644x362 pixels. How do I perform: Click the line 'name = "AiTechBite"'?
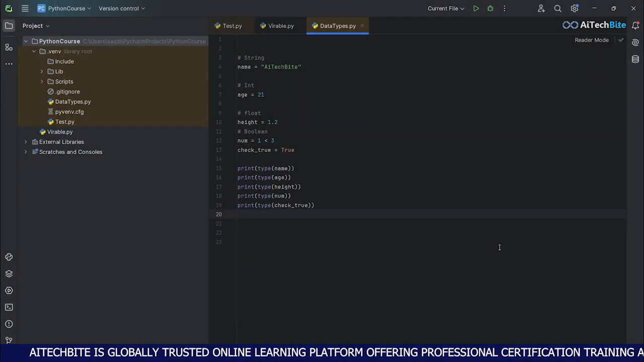[x=269, y=67]
